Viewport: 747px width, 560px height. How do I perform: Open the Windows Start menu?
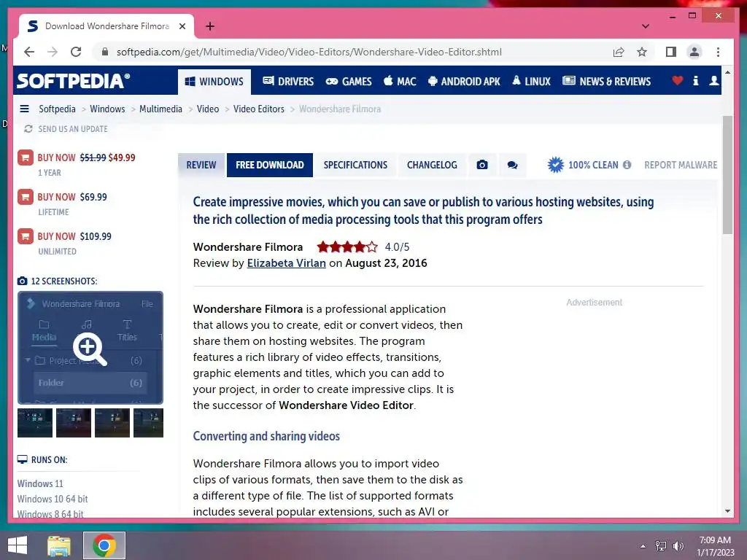pos(18,545)
